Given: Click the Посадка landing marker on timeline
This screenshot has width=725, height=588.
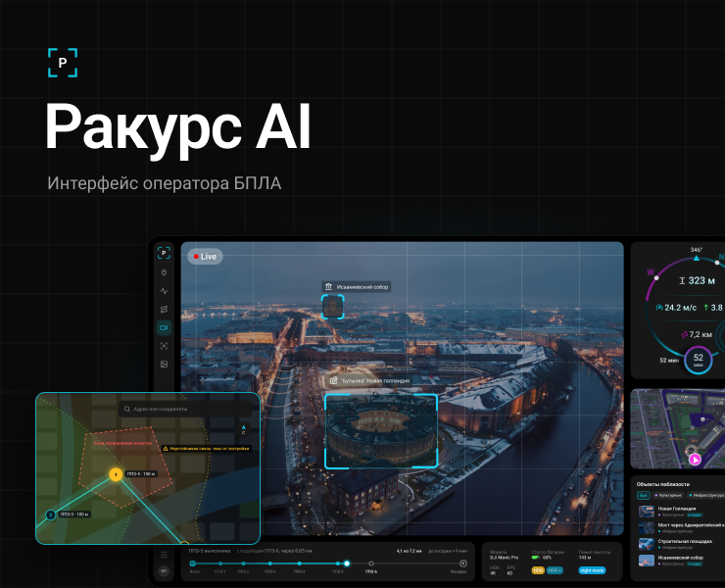Looking at the screenshot, I should [462, 563].
